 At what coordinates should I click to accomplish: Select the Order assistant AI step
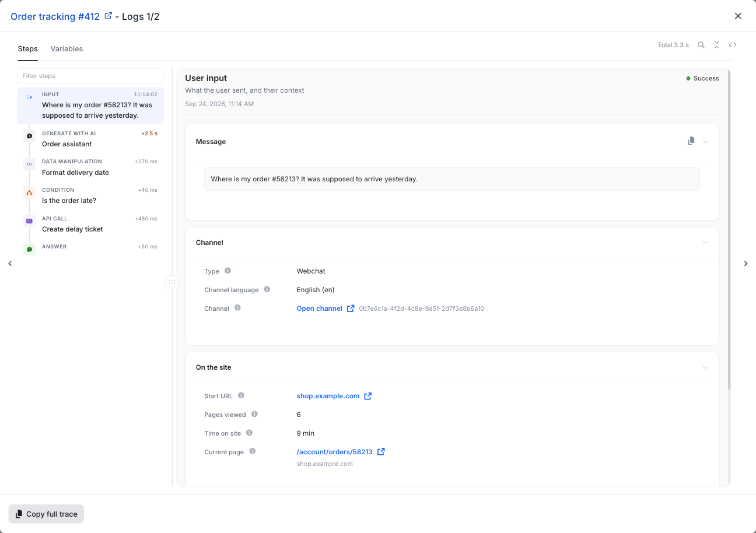90,139
